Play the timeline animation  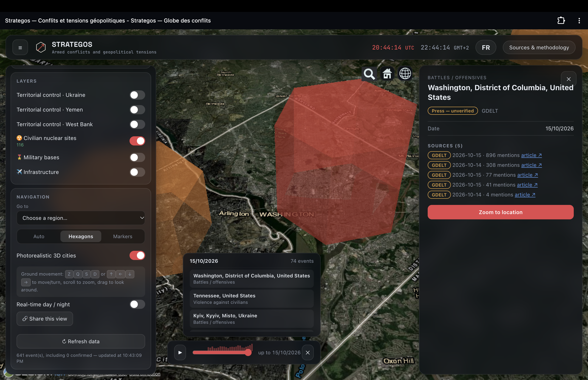(180, 352)
